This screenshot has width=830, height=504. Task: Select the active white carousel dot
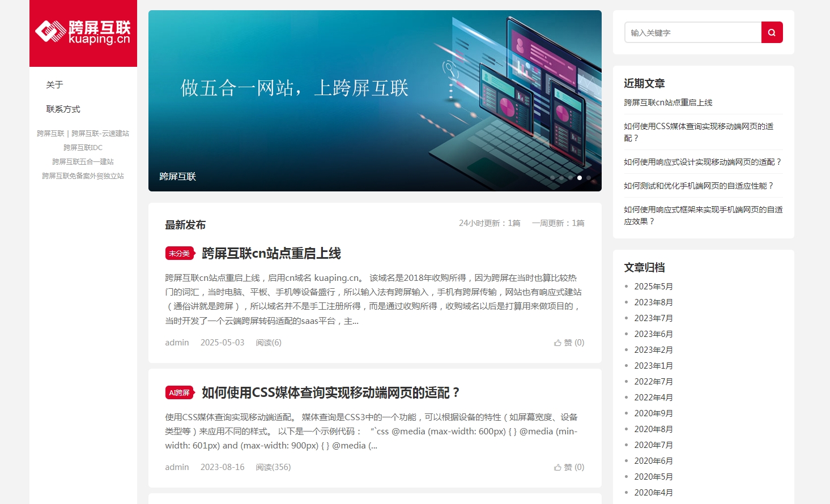[x=580, y=178]
